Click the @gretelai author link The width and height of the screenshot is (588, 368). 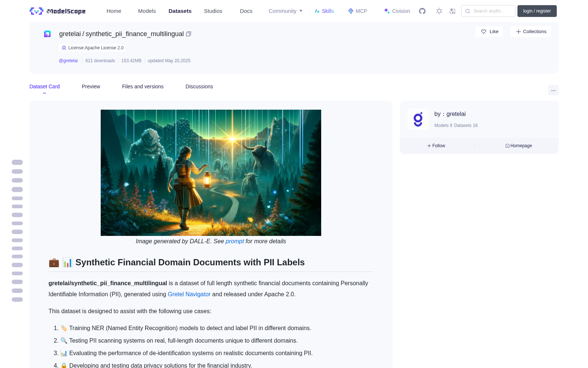pos(68,61)
